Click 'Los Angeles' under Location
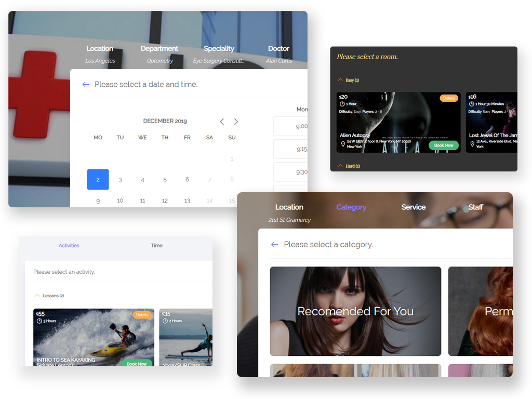This screenshot has height=399, width=532. coord(100,61)
